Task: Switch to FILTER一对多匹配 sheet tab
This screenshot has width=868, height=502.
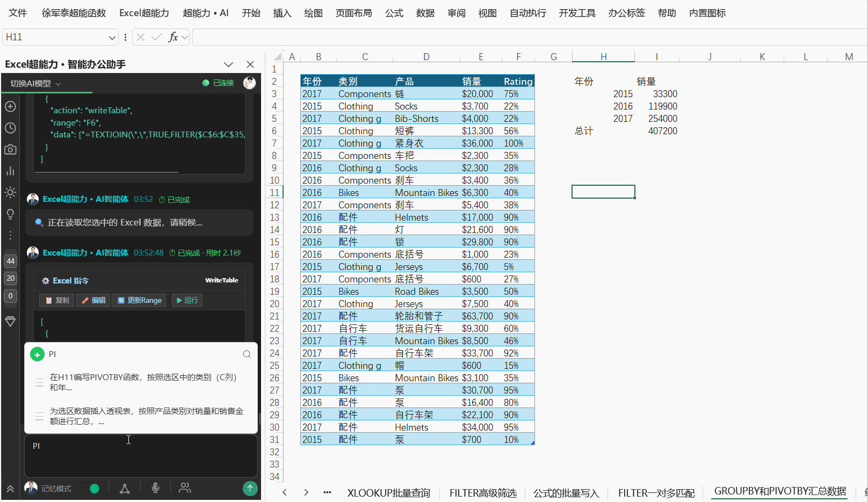Action: click(656, 493)
